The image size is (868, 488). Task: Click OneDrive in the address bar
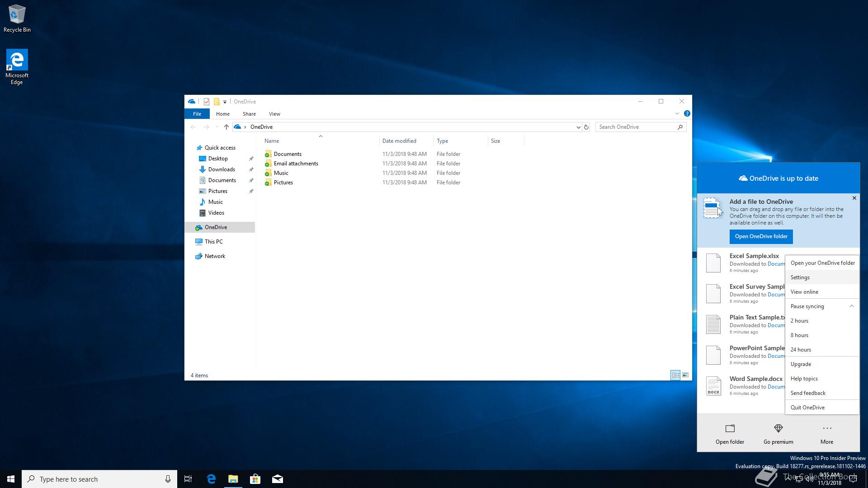(261, 127)
